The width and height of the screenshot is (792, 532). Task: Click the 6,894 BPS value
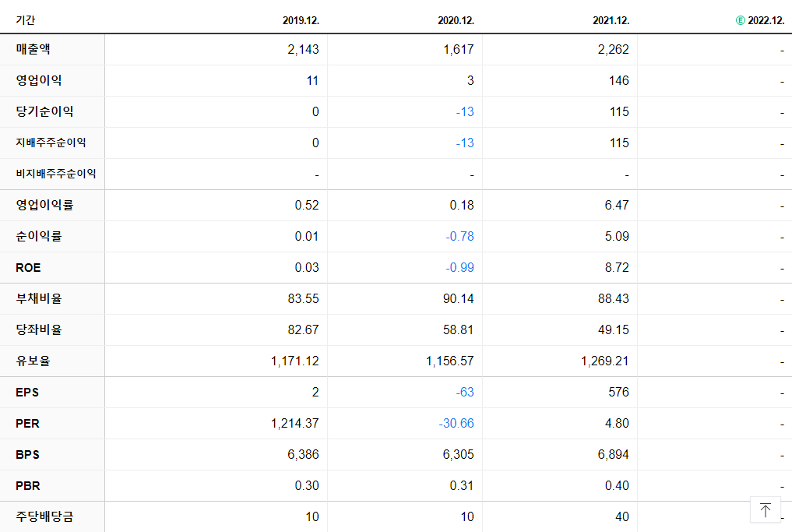coord(613,455)
